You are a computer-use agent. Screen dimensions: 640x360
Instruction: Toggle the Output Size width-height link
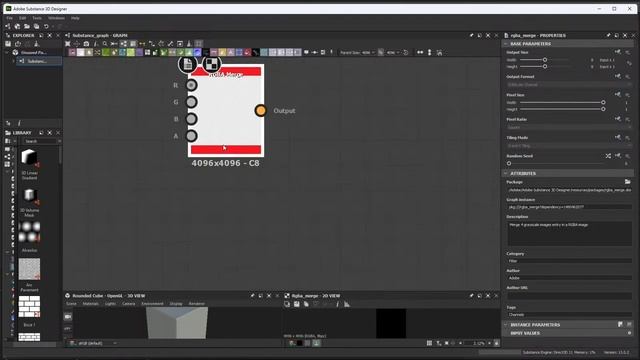pos(629,63)
